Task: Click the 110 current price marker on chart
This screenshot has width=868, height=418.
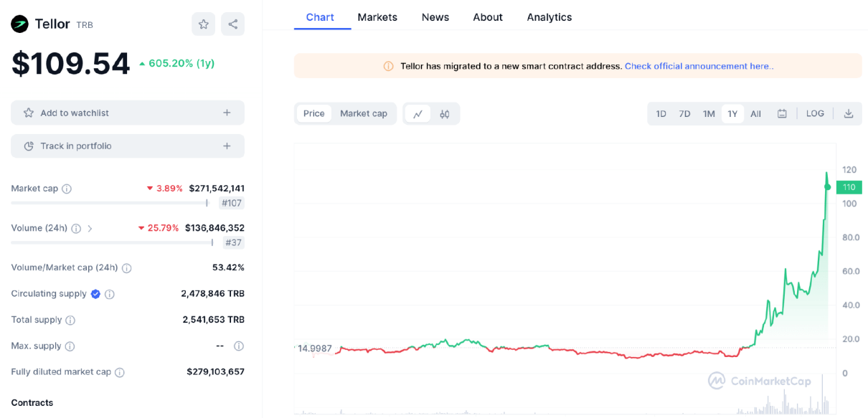Action: click(x=849, y=187)
